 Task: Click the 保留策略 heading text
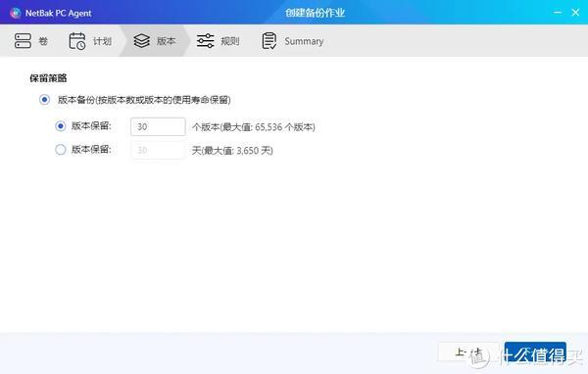pyautogui.click(x=48, y=78)
